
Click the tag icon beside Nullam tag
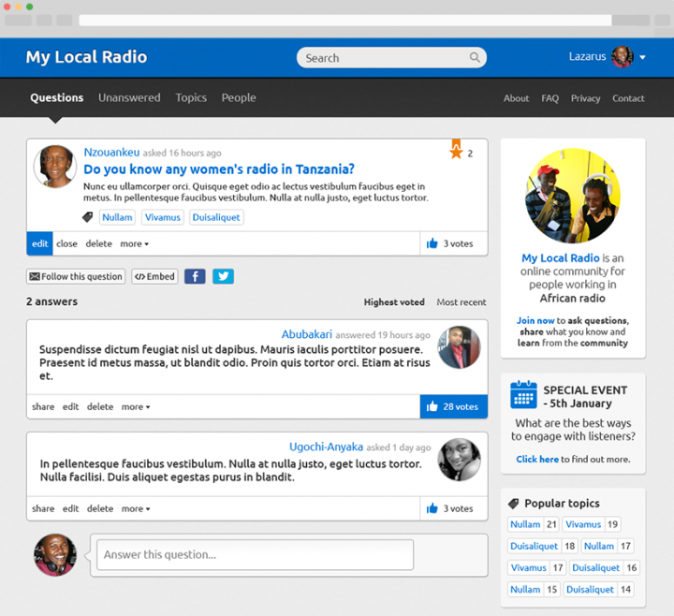(88, 217)
